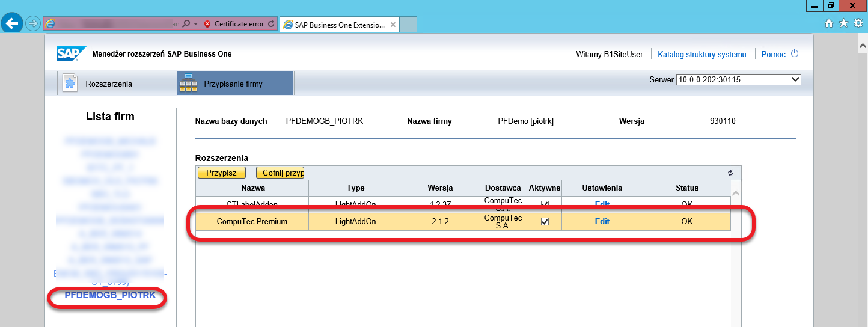Click the power logout icon beside Pomoc
Viewport: 868px width, 327px height.
click(x=795, y=53)
